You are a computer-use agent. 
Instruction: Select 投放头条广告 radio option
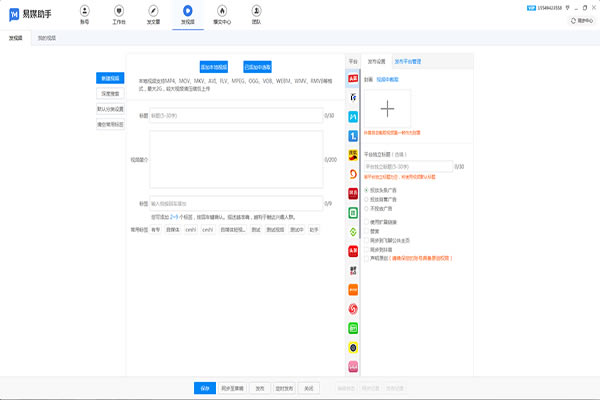[366, 190]
